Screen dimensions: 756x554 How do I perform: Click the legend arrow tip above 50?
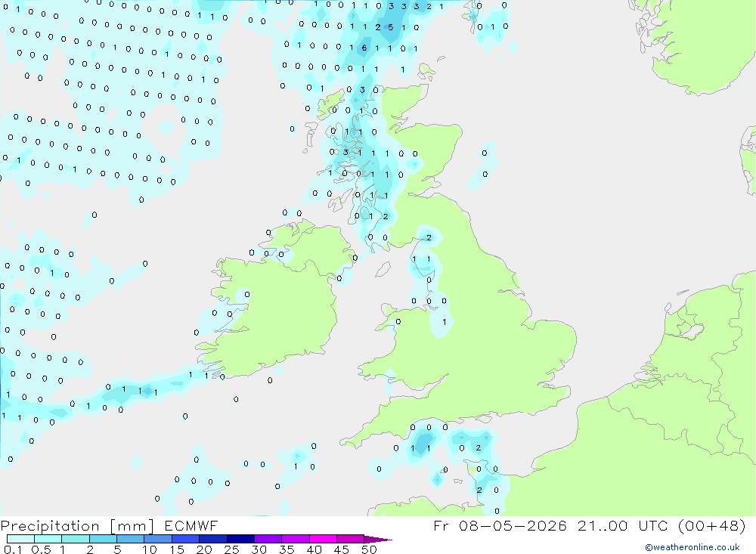378,540
